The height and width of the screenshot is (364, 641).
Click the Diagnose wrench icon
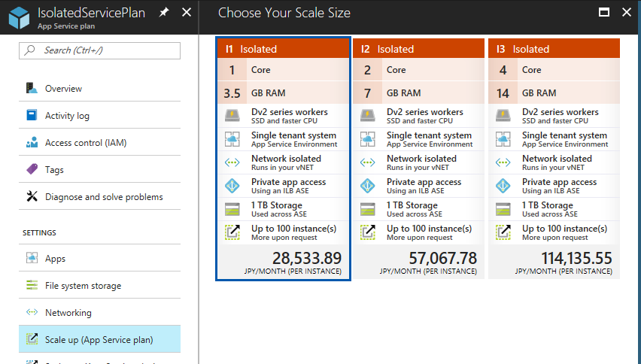click(32, 196)
